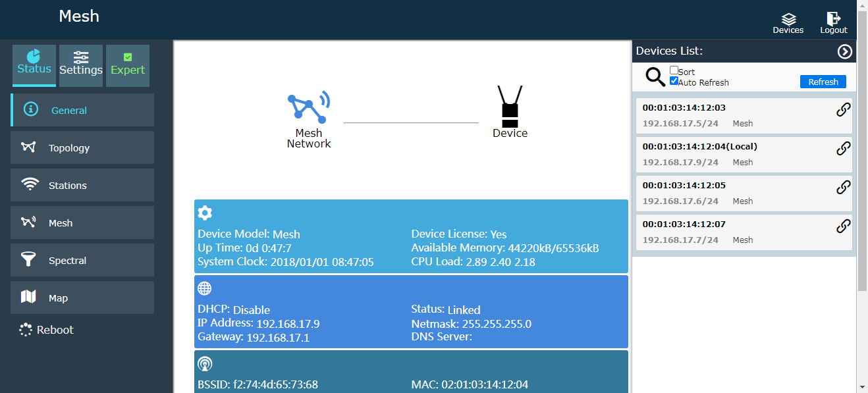
Task: Click Reboot in the sidebar
Action: [46, 330]
